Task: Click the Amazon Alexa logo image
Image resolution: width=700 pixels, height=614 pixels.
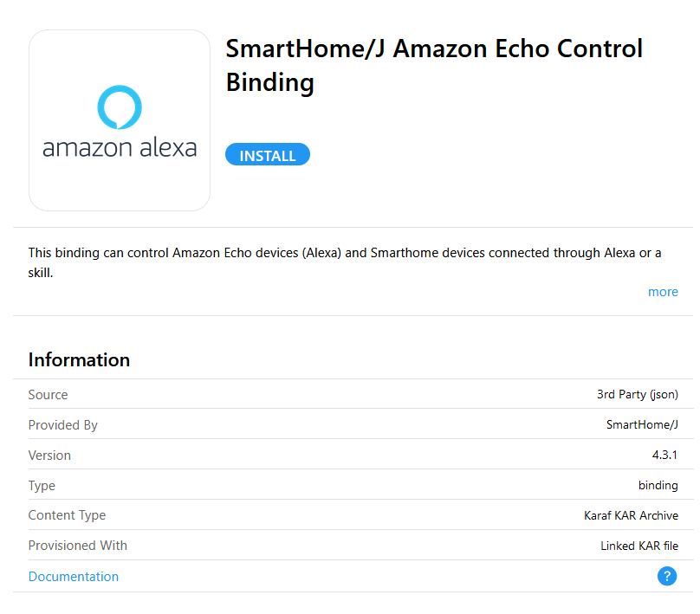Action: tap(120, 121)
